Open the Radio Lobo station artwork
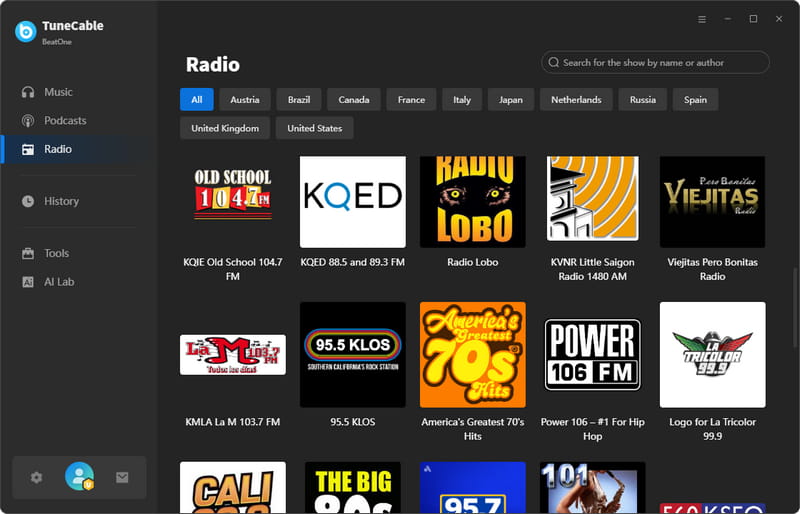The width and height of the screenshot is (800, 514). click(472, 202)
